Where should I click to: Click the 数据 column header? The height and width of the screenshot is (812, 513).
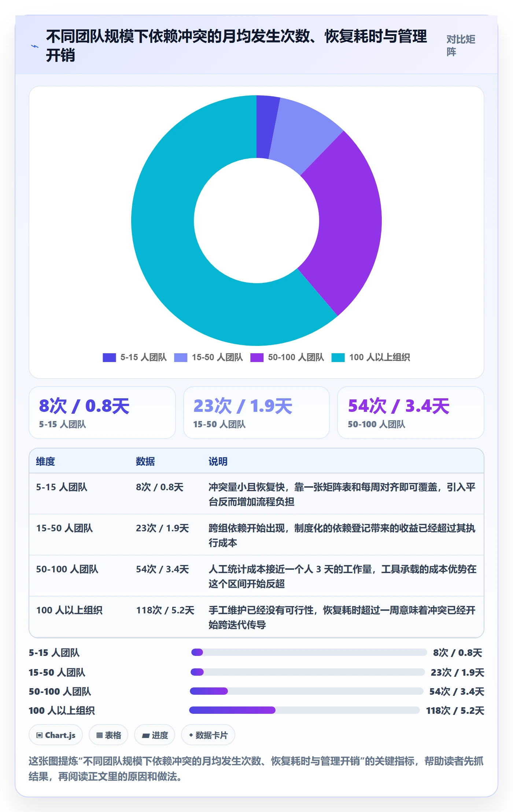(x=145, y=461)
